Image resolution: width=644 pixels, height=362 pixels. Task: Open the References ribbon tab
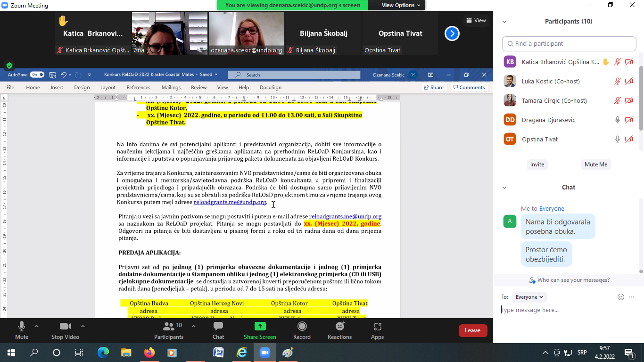[139, 87]
